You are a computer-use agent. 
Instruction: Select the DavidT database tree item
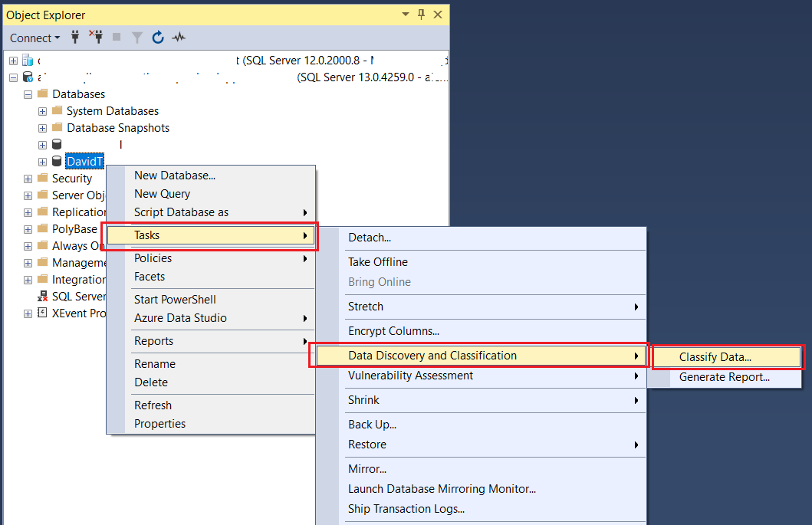click(84, 162)
